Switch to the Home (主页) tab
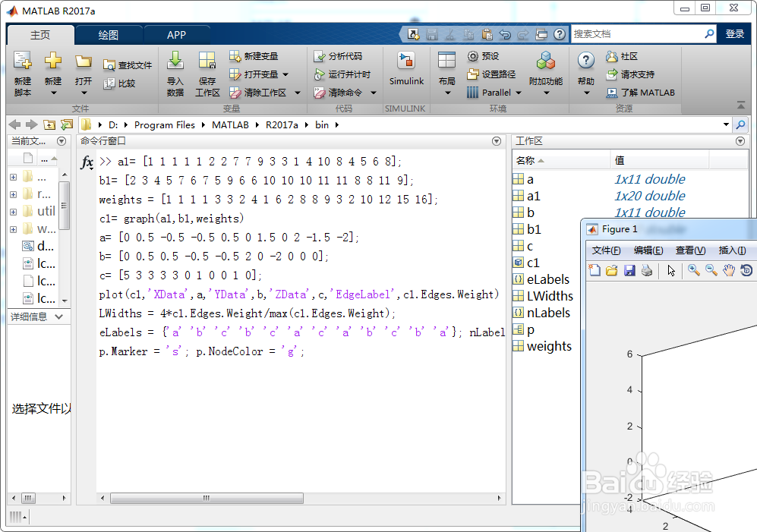Image resolution: width=757 pixels, height=532 pixels. click(x=40, y=35)
